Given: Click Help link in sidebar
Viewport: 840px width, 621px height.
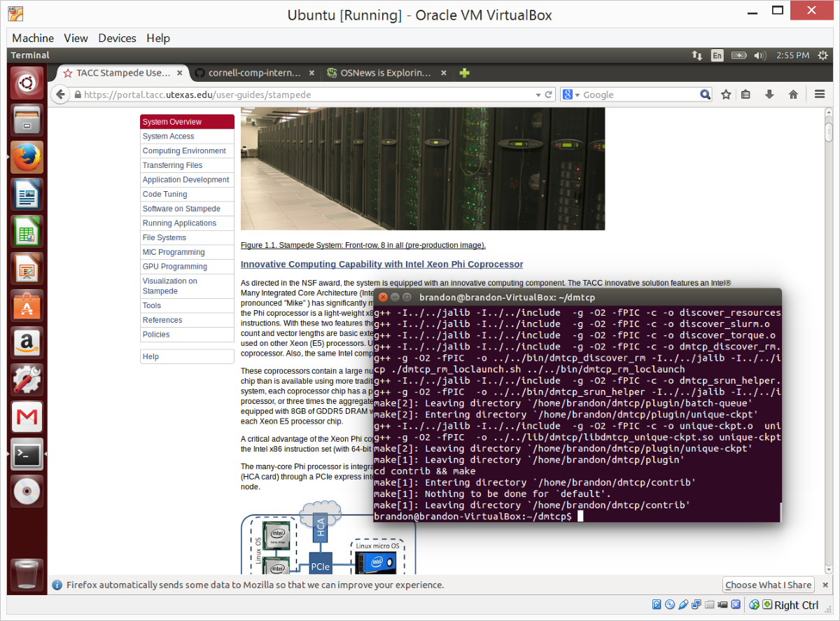Looking at the screenshot, I should 187,356.
